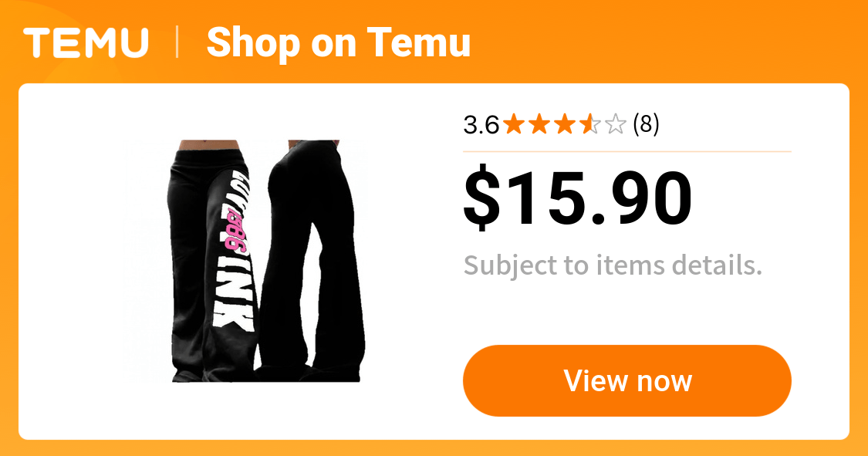Viewport: 868px width, 456px height.
Task: Open the back-view black pants image
Action: (x=312, y=262)
